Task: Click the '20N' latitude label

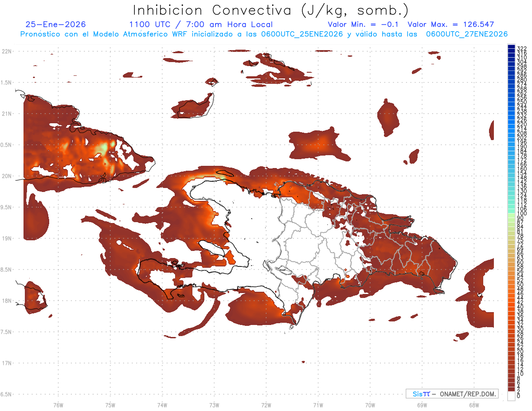Action: coord(7,176)
